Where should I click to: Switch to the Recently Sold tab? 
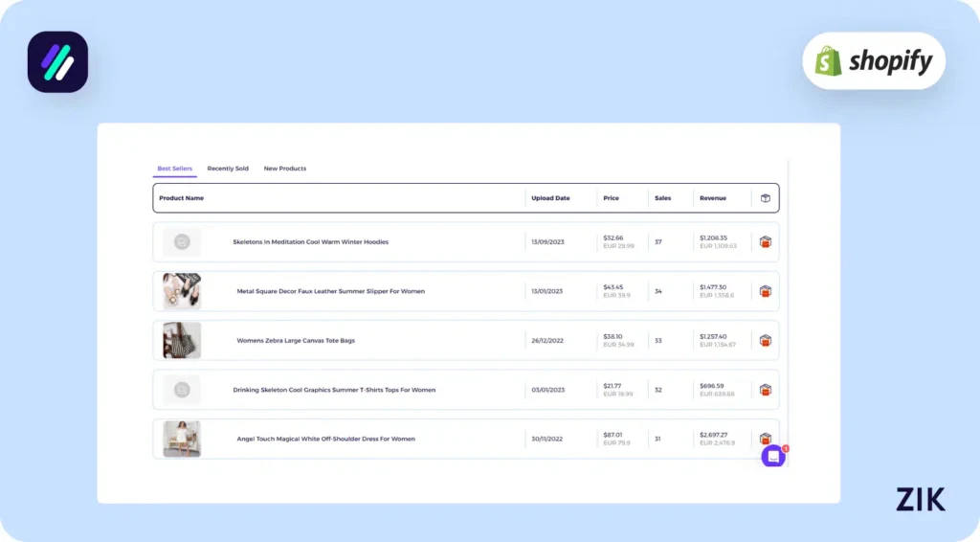pos(228,169)
